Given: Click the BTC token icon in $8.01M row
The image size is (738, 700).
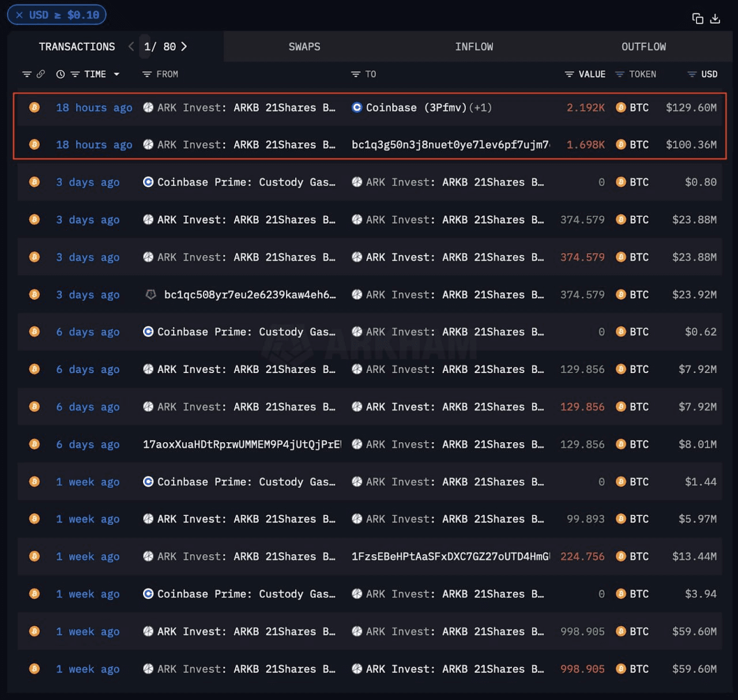Looking at the screenshot, I should [621, 444].
